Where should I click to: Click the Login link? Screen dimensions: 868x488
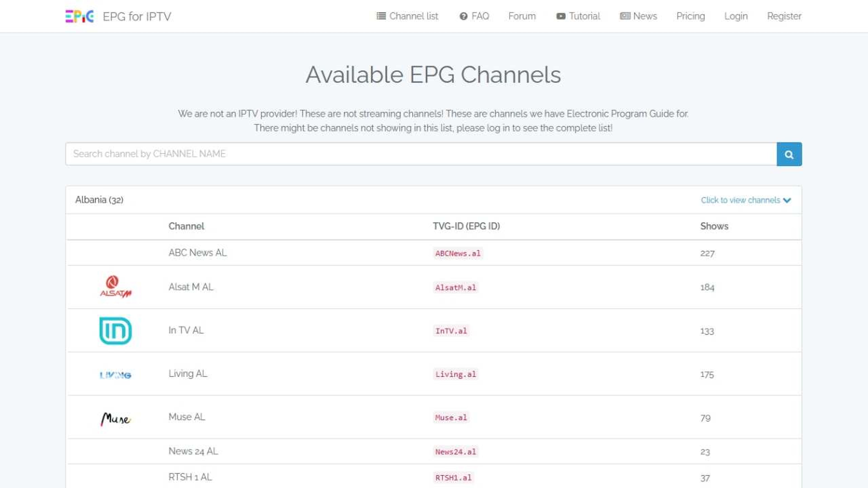[736, 16]
